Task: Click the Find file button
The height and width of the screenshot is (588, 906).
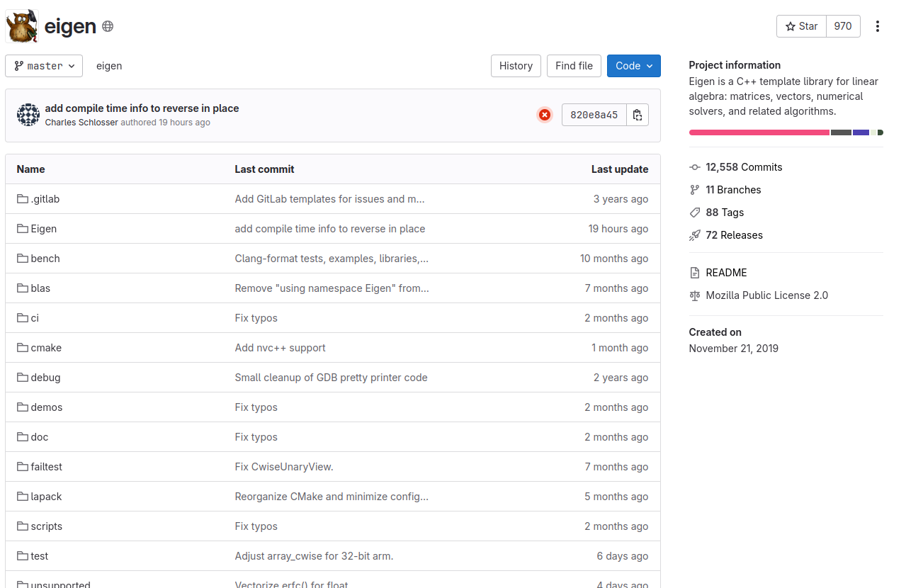Action: (574, 66)
